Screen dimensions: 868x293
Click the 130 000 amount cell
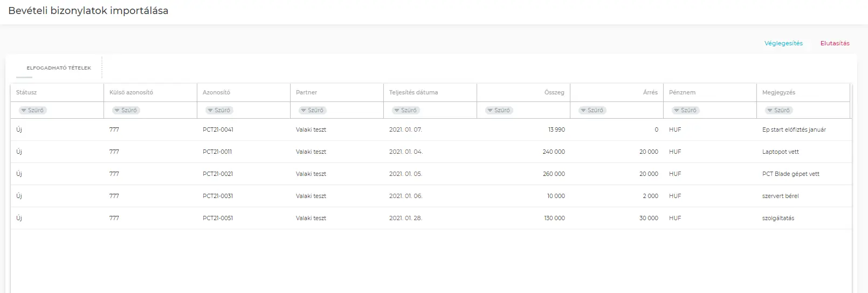pos(554,218)
